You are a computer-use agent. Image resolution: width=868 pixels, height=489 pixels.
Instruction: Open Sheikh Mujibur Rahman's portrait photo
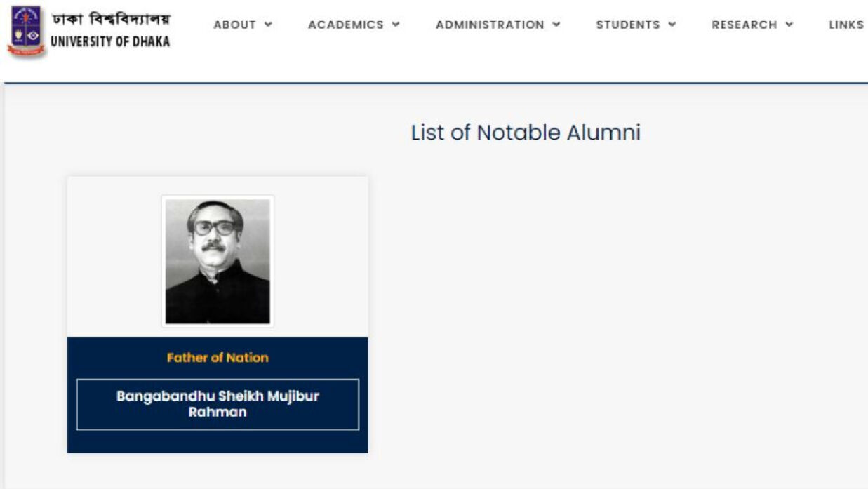218,261
